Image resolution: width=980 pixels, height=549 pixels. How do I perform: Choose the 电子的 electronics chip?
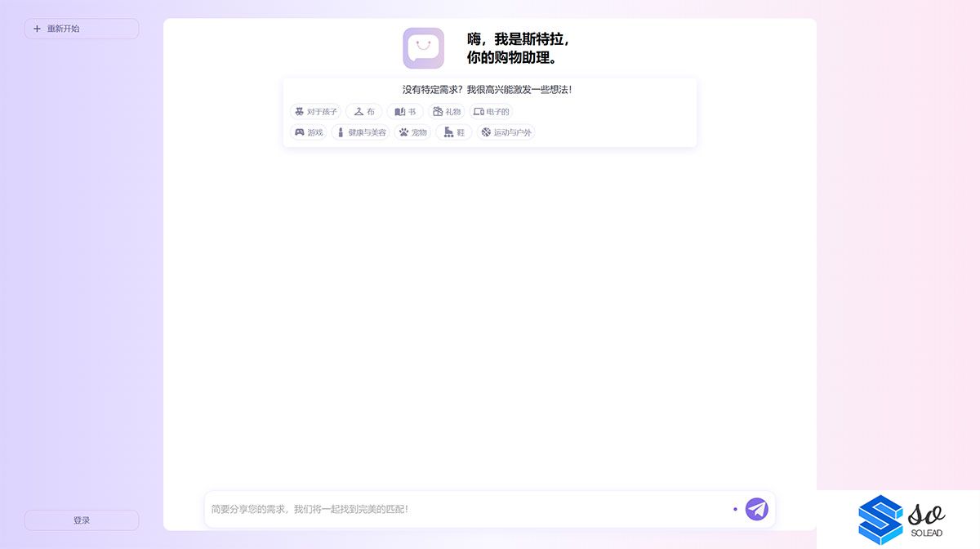[492, 112]
